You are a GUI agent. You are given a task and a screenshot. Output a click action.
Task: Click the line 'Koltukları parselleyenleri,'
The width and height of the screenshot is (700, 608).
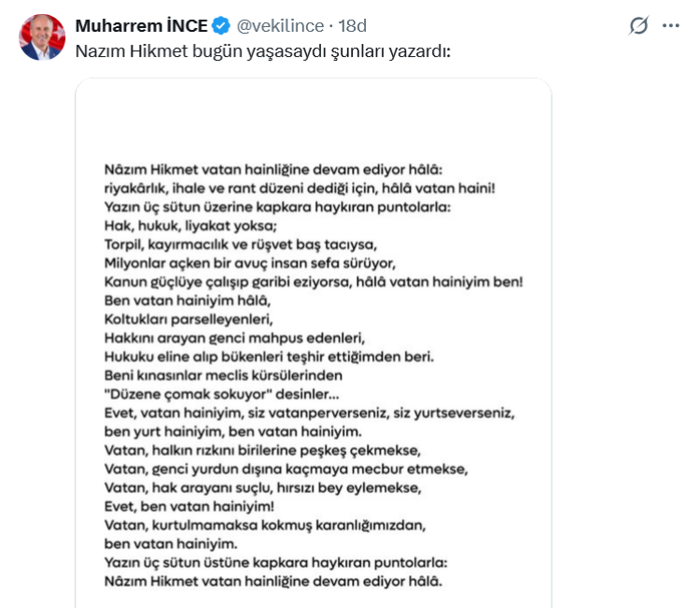click(189, 319)
